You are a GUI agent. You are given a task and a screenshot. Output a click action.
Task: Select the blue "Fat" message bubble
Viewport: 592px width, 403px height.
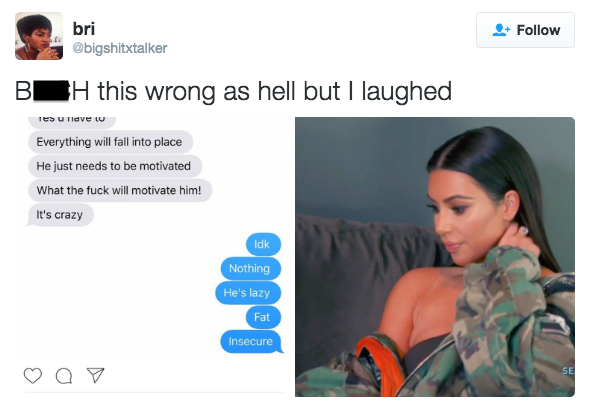click(263, 317)
